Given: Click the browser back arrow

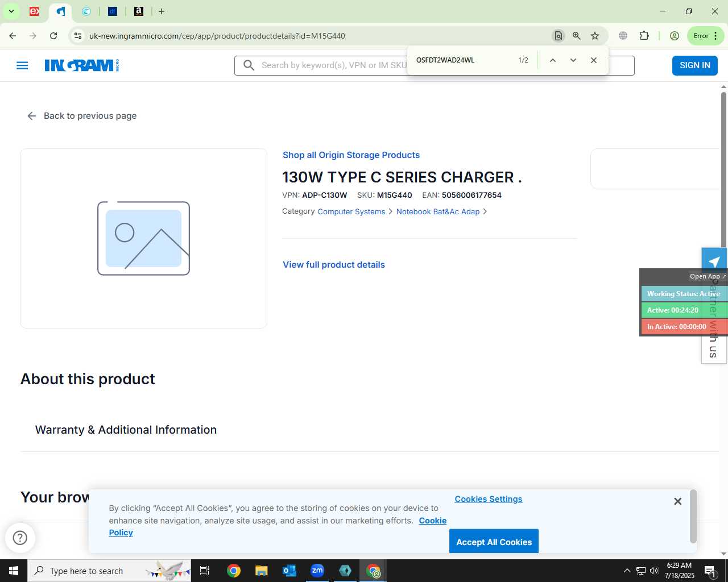Looking at the screenshot, I should pyautogui.click(x=13, y=36).
